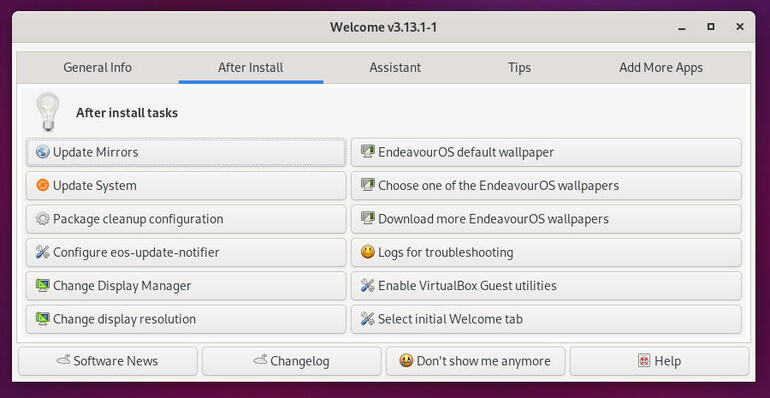Click the monitor icon beside Change Display Manager
Image resolution: width=770 pixels, height=398 pixels.
point(43,286)
